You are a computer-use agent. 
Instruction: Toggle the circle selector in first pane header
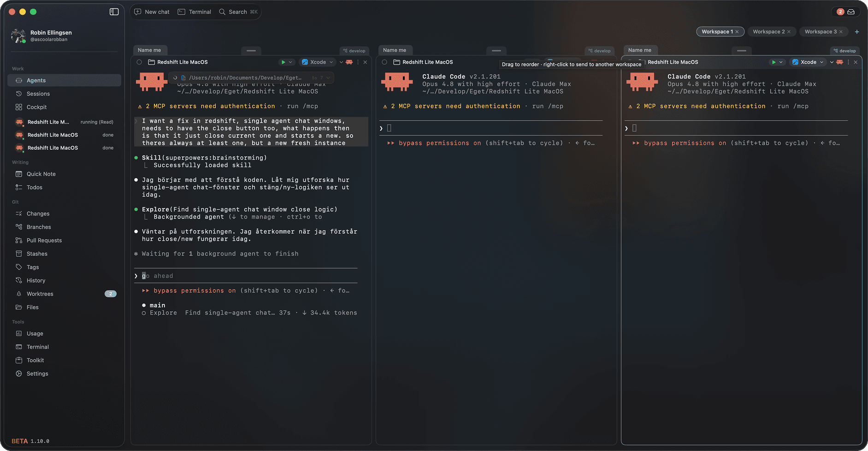(139, 62)
